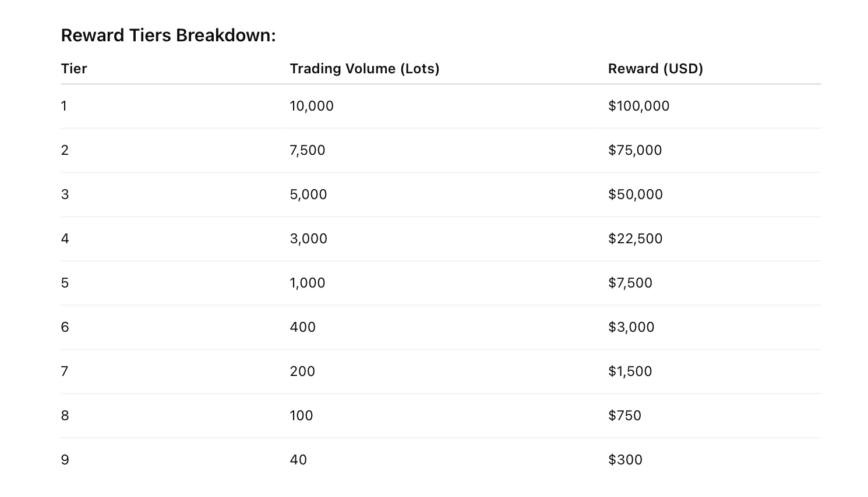This screenshot has height=497, width=868.
Task: Click the 100 lots volume cell
Action: [301, 416]
